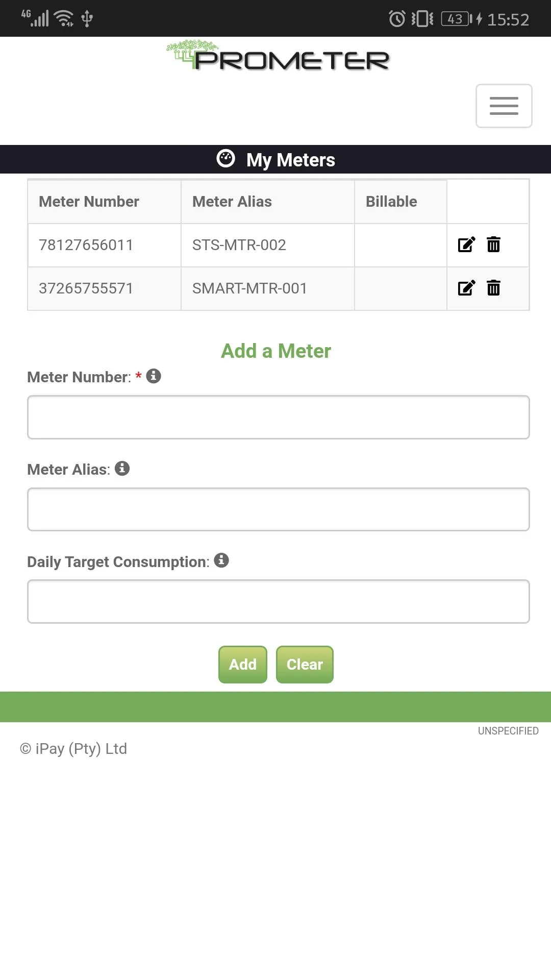Delete meter STS-MTR-002
This screenshot has width=551, height=980.
coord(493,244)
